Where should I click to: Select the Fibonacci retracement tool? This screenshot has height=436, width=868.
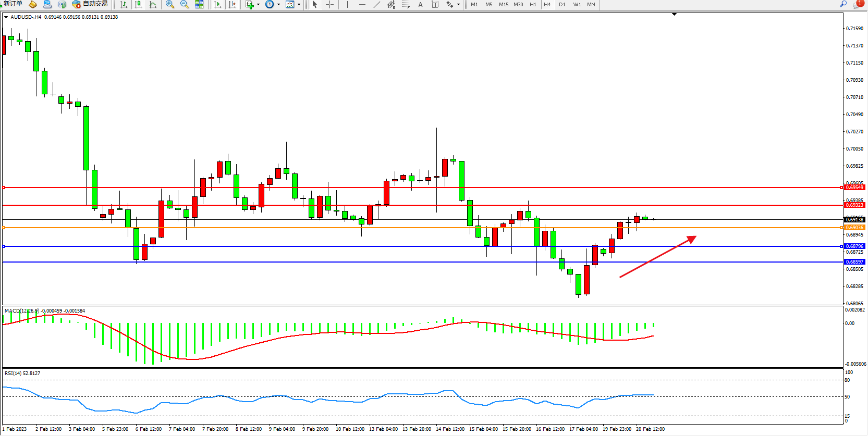tap(406, 5)
